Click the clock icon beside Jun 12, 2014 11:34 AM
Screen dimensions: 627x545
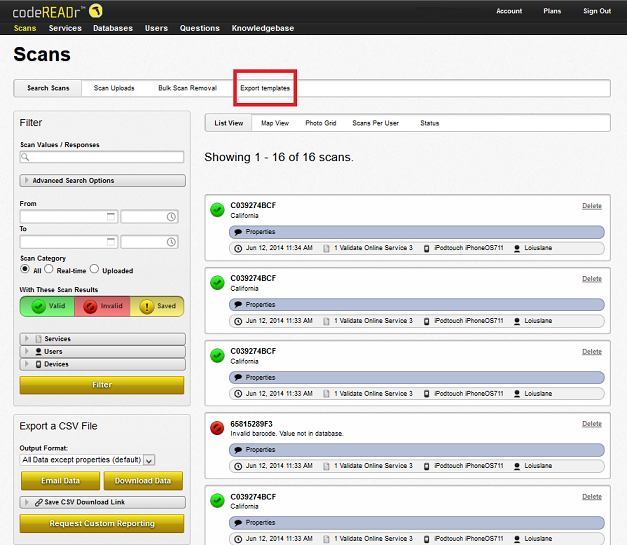pos(238,248)
